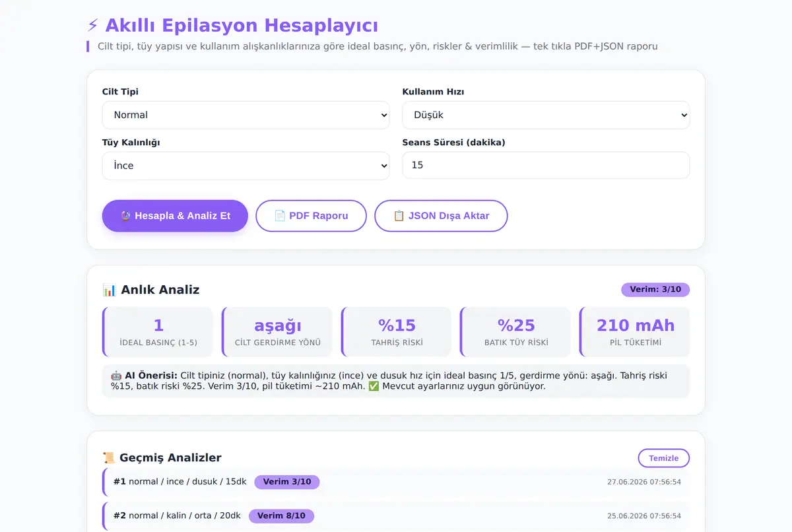The width and height of the screenshot is (792, 532).
Task: Click JSON Dışa Aktar button
Action: click(441, 216)
